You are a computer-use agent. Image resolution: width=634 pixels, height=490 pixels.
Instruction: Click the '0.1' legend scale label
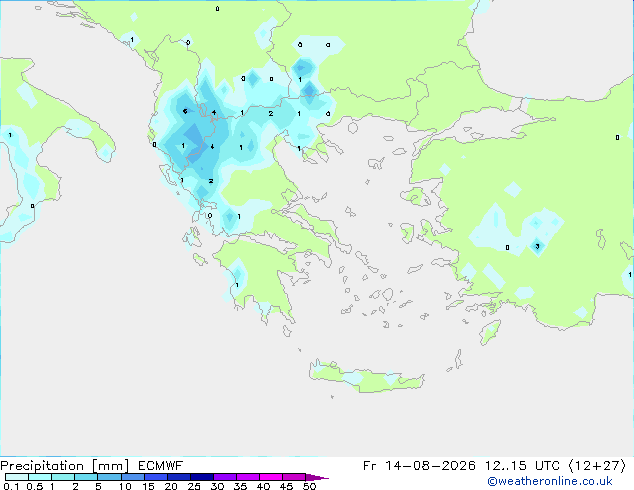coord(11,486)
